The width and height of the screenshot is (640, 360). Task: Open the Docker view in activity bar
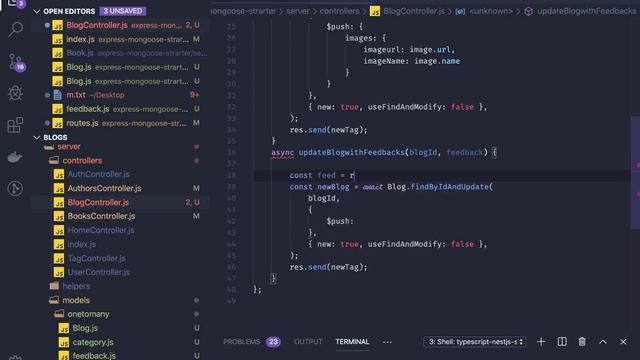point(16,157)
